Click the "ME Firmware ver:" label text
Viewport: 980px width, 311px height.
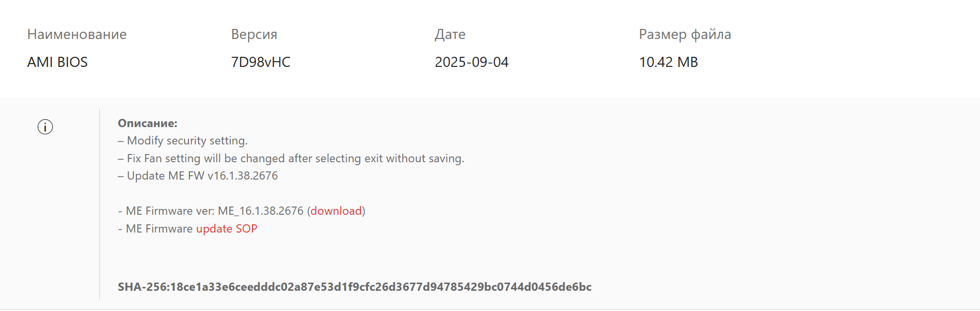170,211
